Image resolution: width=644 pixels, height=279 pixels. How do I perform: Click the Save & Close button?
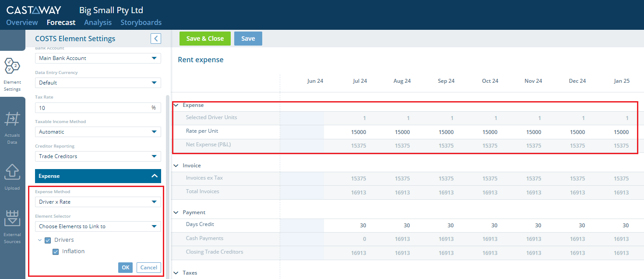coord(205,39)
